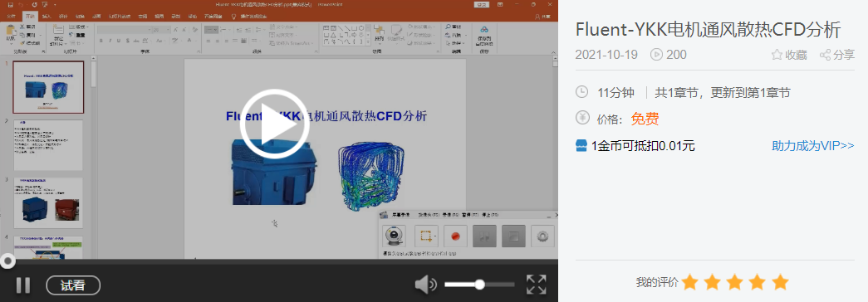The width and height of the screenshot is (868, 302).
Task: Click the play count icon next to 200
Action: 656,55
